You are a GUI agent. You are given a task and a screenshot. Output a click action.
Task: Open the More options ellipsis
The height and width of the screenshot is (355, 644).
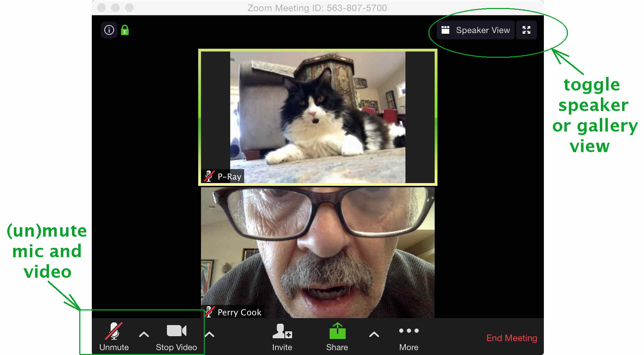pyautogui.click(x=409, y=331)
